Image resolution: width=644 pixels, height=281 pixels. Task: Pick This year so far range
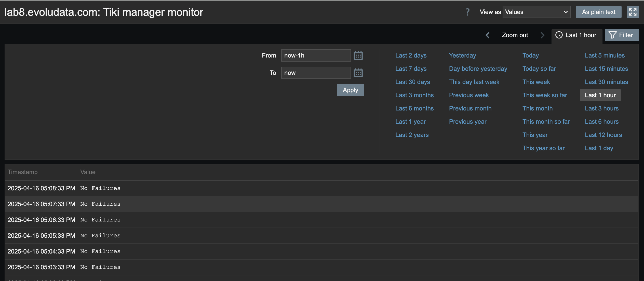coord(544,148)
